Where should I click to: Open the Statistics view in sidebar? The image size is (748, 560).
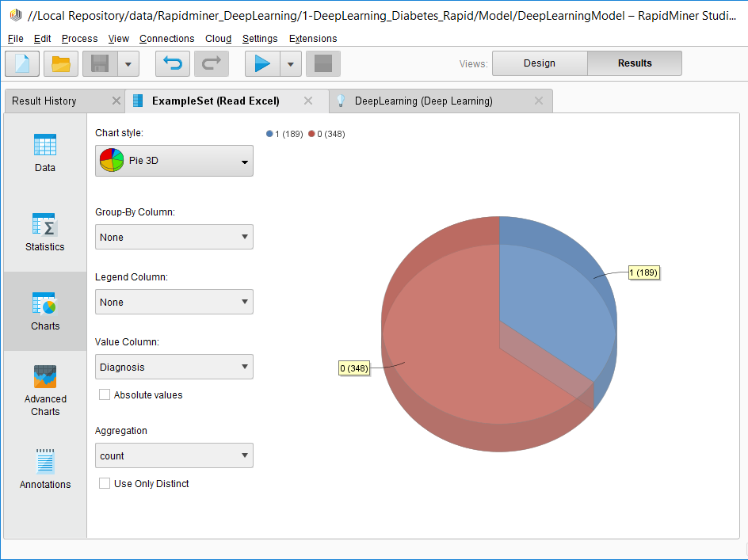click(x=45, y=232)
